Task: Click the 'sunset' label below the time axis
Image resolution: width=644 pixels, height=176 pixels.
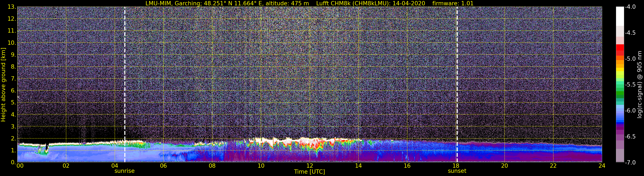Action: pos(457,171)
